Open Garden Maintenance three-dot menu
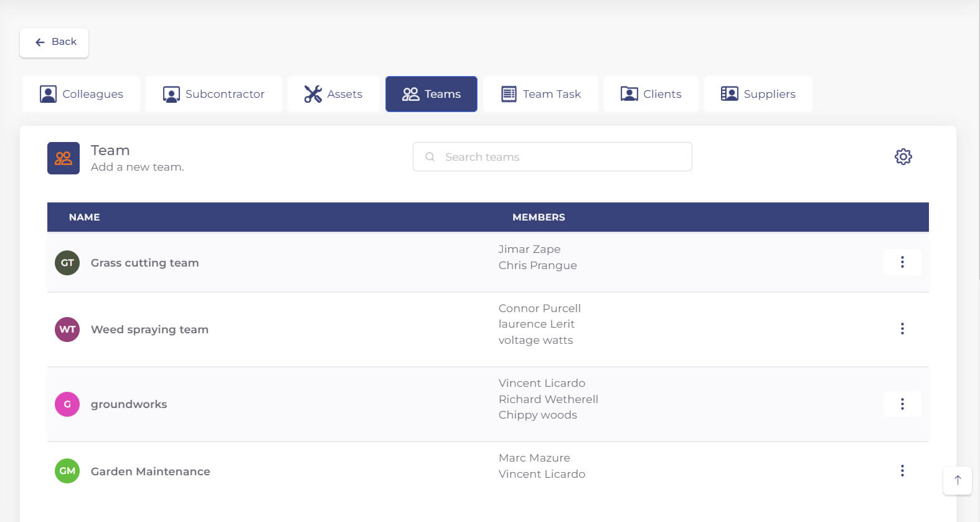The width and height of the screenshot is (980, 522). coord(902,471)
